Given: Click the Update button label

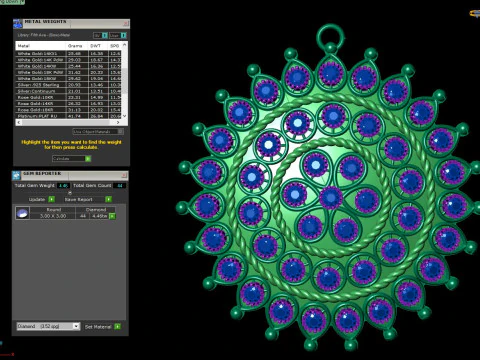Looking at the screenshot, I should coord(37,199).
